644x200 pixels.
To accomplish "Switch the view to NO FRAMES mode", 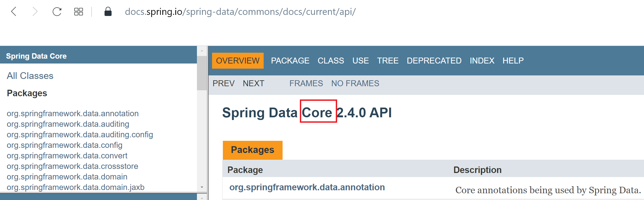I will [x=355, y=83].
